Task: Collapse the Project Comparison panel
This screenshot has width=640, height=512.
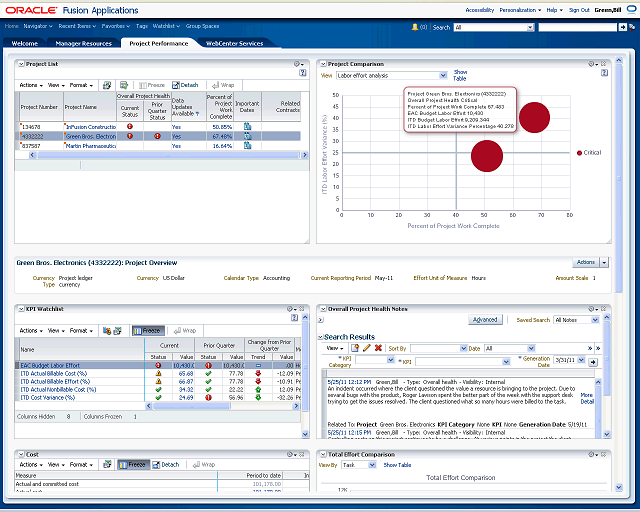Action: tap(322, 63)
